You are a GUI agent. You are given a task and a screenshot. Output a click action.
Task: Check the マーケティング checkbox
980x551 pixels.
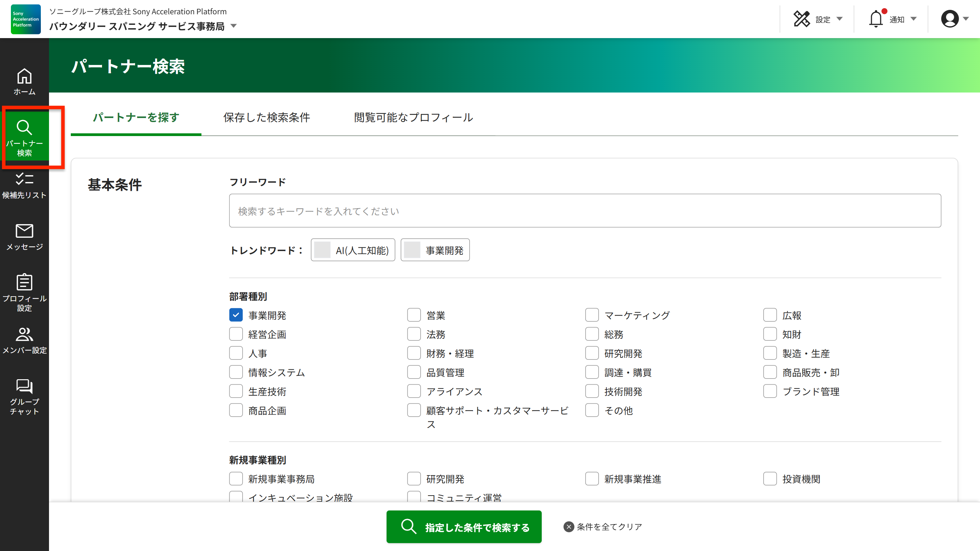(592, 315)
